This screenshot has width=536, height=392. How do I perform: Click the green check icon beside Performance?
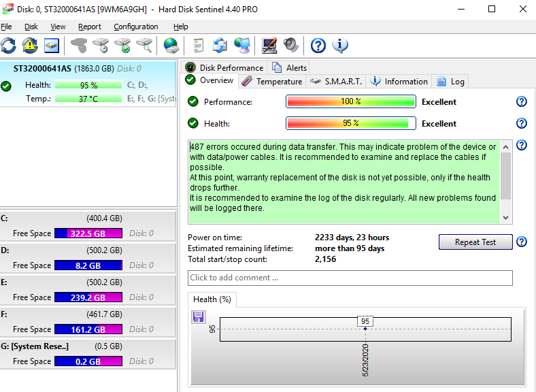193,101
